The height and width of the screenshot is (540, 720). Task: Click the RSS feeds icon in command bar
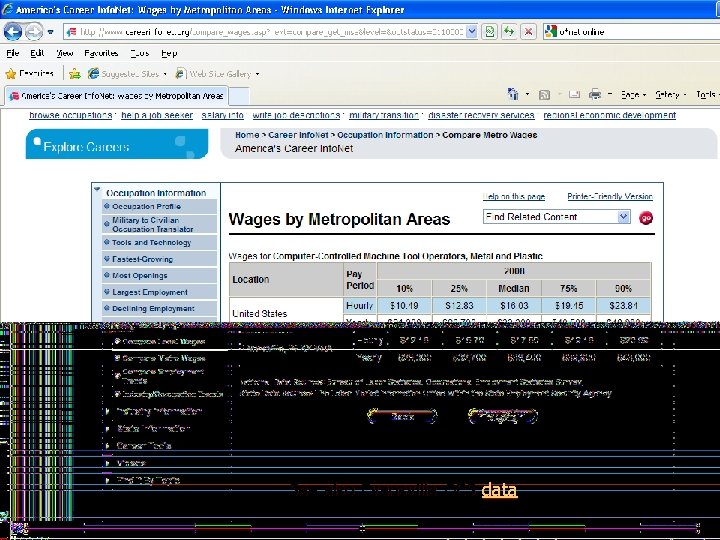(545, 95)
